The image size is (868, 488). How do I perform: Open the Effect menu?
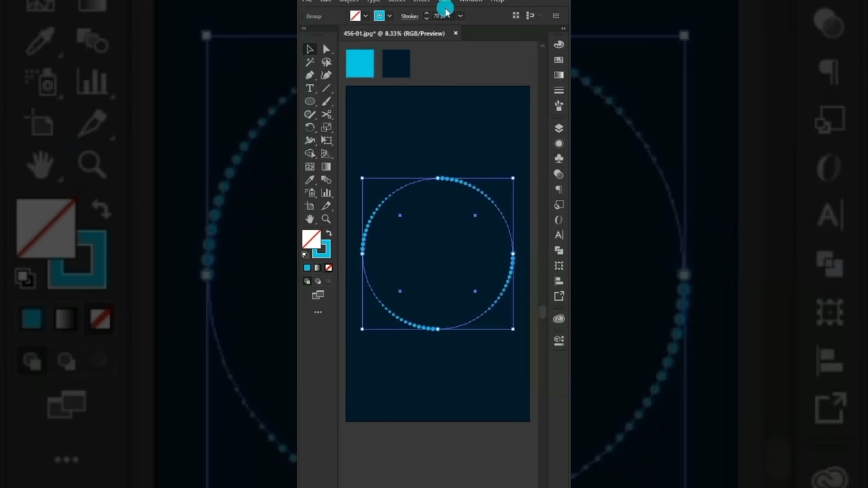[421, 1]
